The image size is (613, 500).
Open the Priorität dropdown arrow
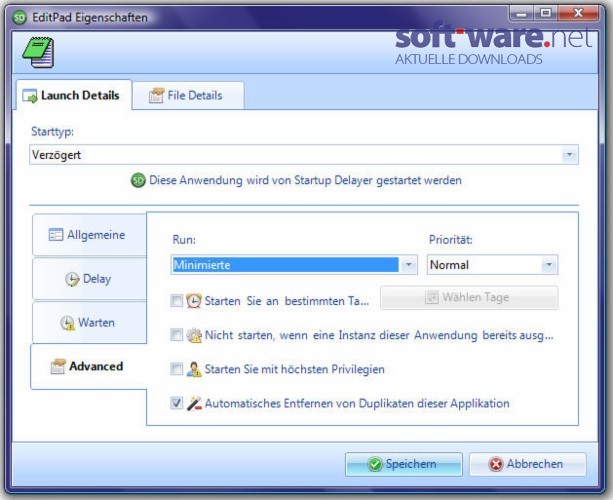click(549, 265)
